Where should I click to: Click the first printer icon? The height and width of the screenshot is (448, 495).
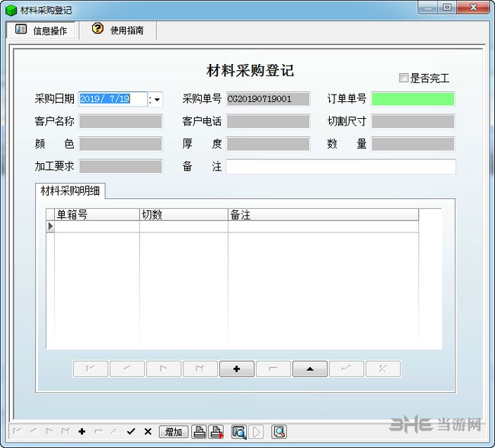[x=200, y=432]
